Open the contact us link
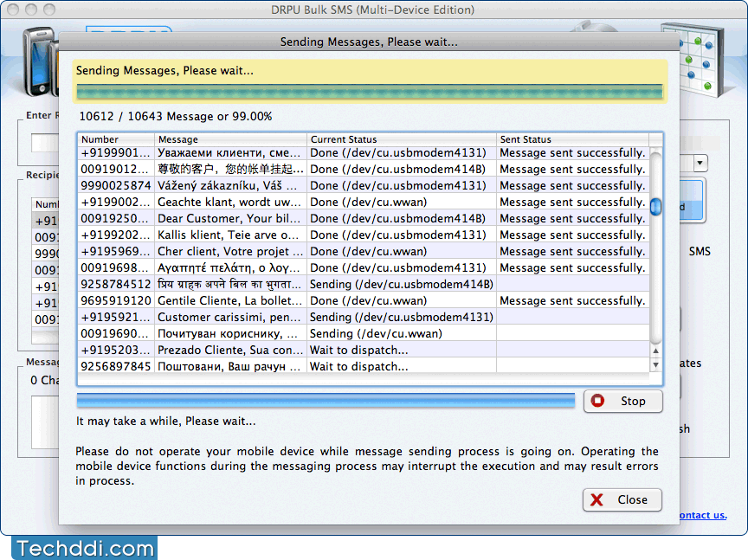This screenshot has width=748, height=560. [703, 515]
